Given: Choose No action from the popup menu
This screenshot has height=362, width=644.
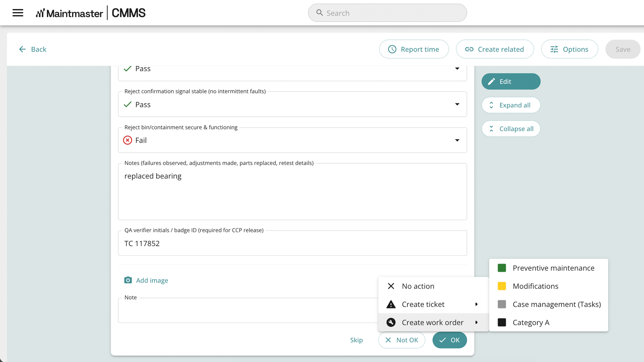Looking at the screenshot, I should pyautogui.click(x=433, y=286).
